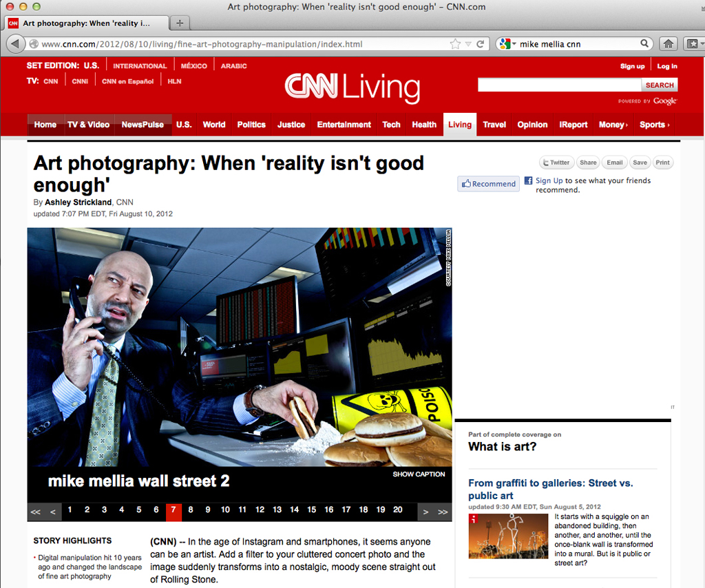Screen dimensions: 705x588
Task: Open a new tab with plus button
Action: (179, 23)
